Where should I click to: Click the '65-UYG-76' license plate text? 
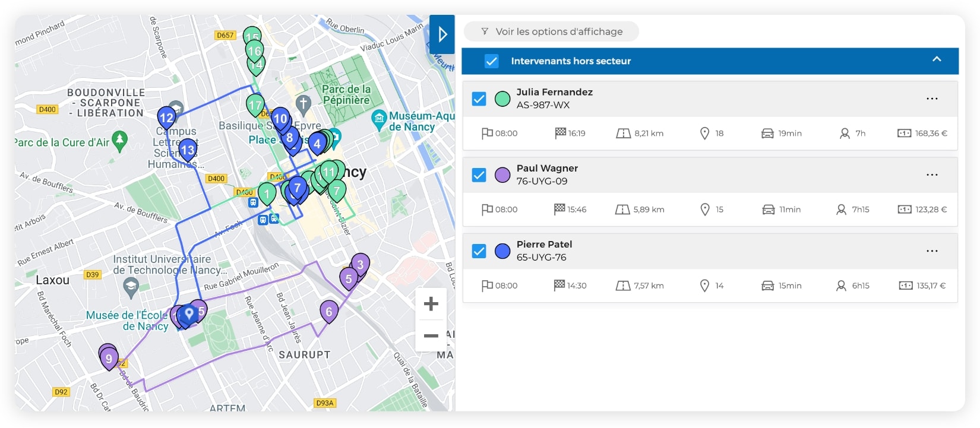(x=541, y=257)
